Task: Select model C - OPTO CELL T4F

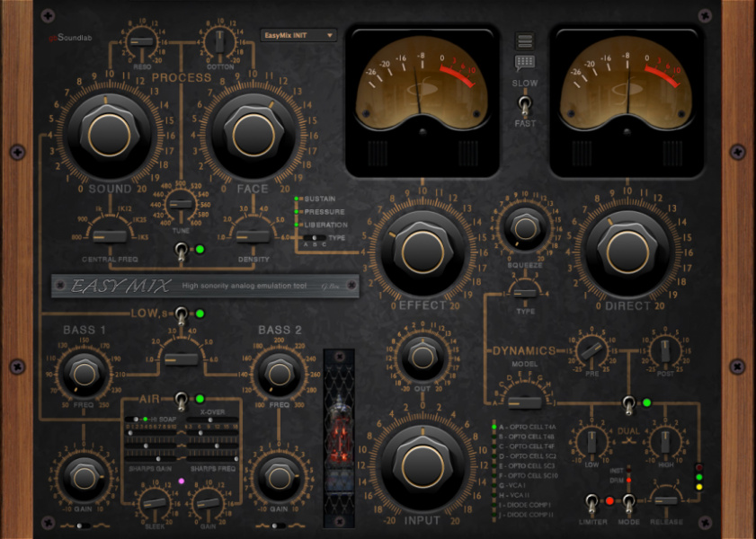Action: pyautogui.click(x=527, y=446)
